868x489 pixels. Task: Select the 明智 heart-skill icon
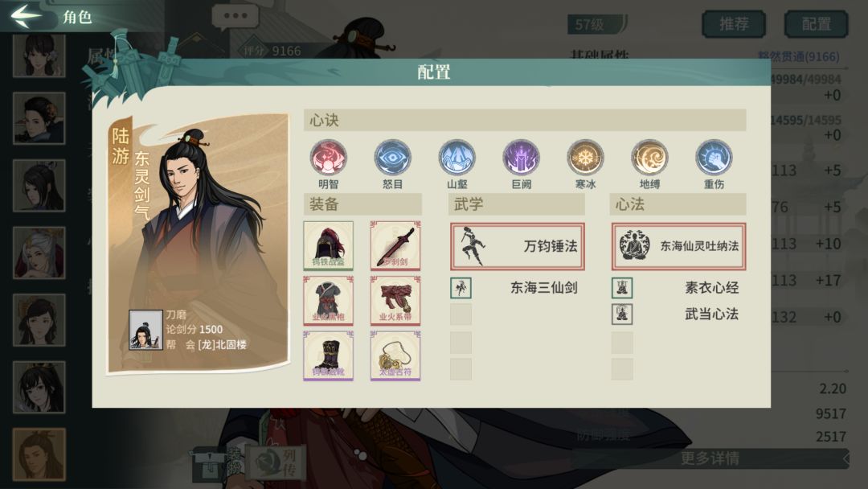tap(328, 158)
